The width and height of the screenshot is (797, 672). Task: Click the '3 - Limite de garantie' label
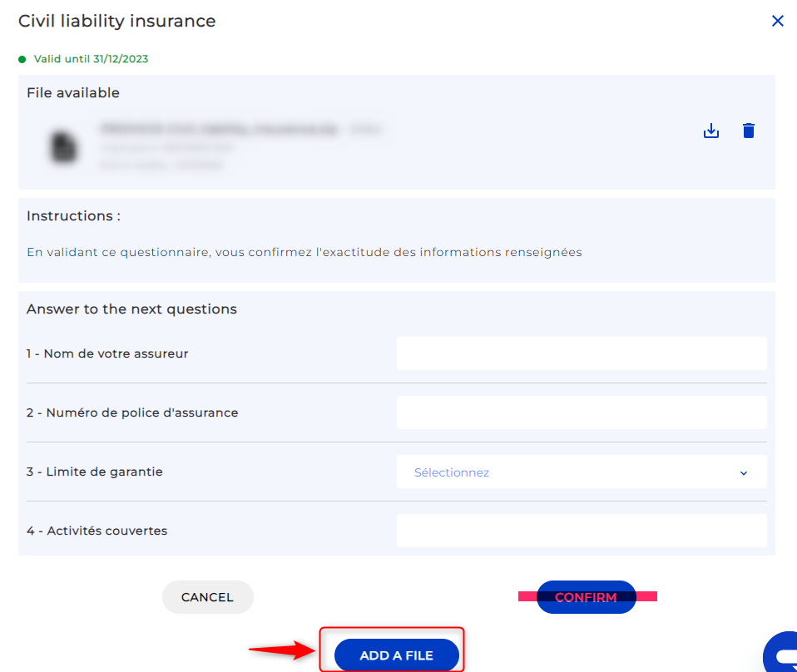(95, 472)
